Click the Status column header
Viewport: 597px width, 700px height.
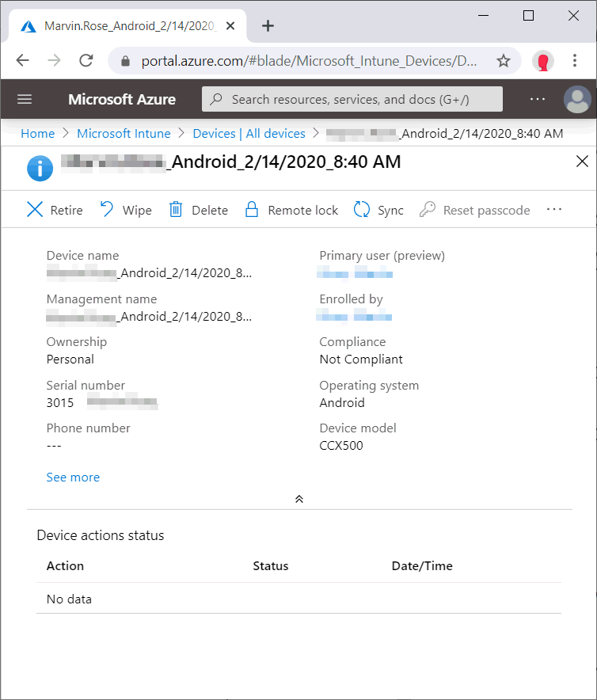click(x=271, y=565)
